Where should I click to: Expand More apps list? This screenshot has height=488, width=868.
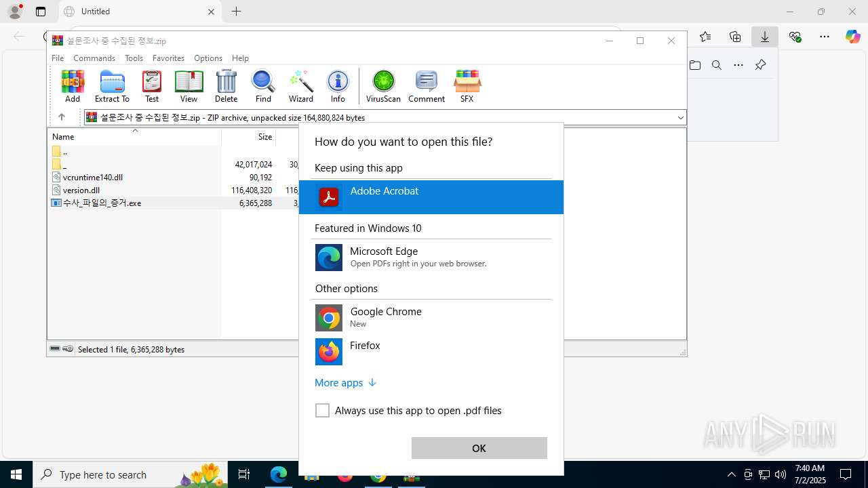coord(345,383)
